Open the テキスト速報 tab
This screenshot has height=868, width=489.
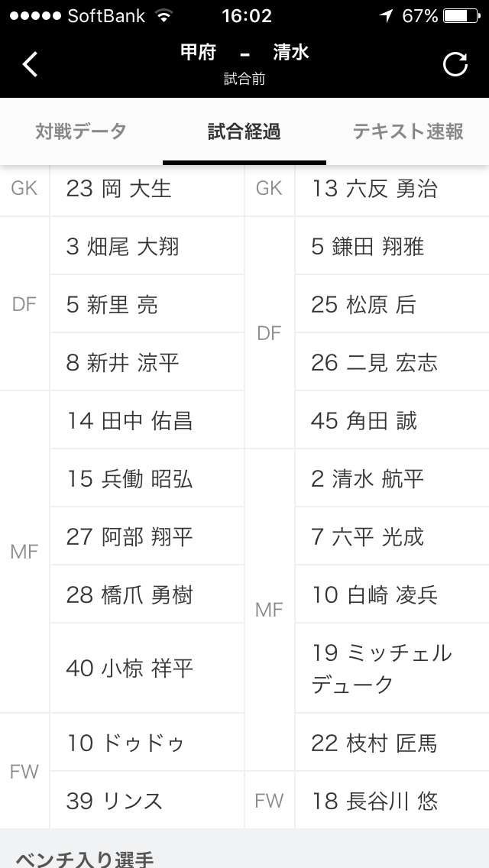click(x=408, y=131)
